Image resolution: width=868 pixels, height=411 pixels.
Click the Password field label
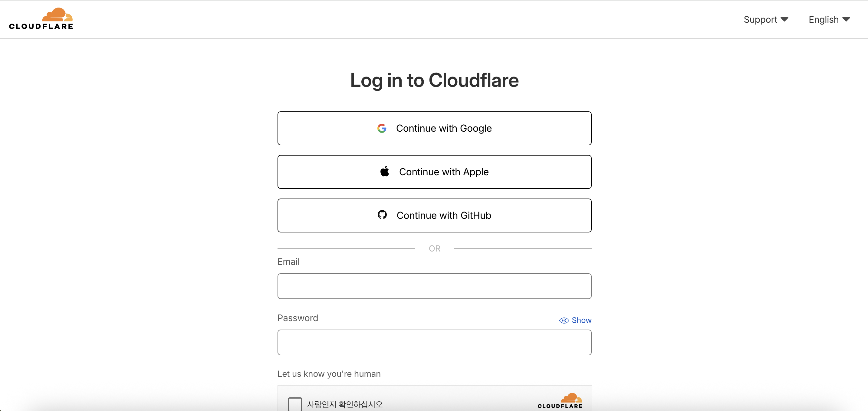click(298, 318)
